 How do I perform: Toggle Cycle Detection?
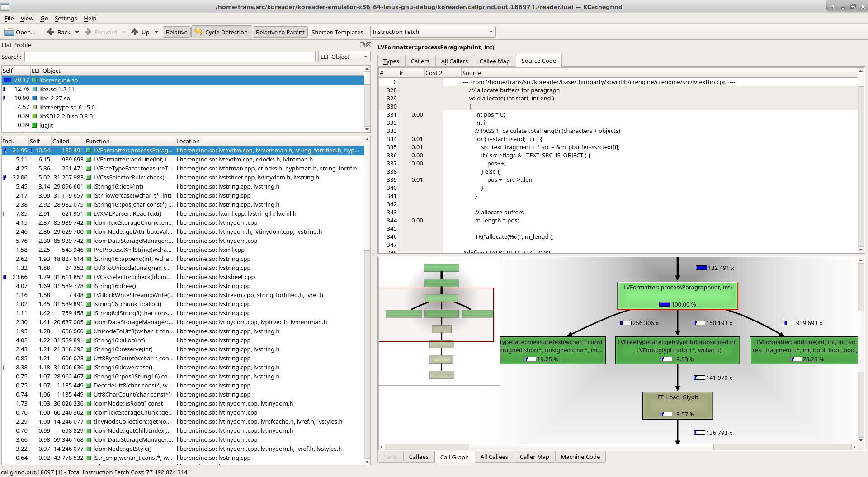pyautogui.click(x=222, y=32)
